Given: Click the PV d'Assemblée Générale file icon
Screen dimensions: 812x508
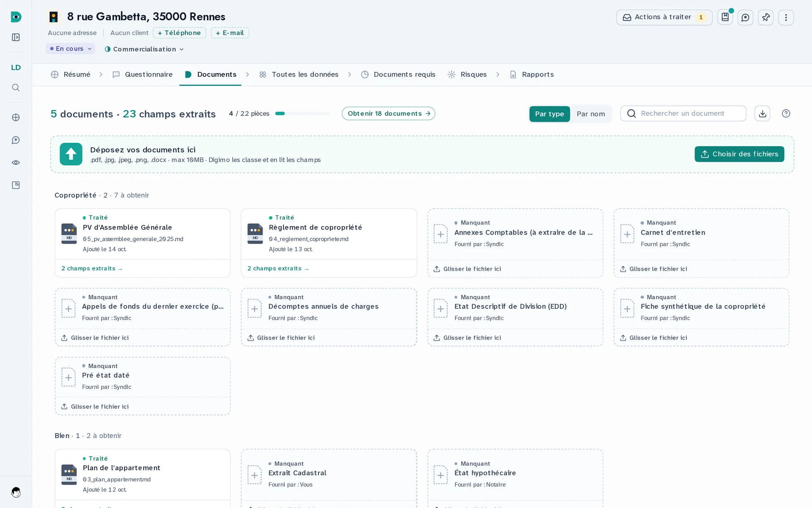Looking at the screenshot, I should [x=69, y=234].
